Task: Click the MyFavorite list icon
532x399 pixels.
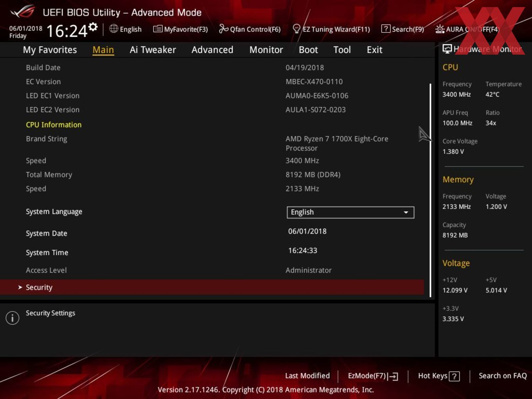Action: pos(158,29)
